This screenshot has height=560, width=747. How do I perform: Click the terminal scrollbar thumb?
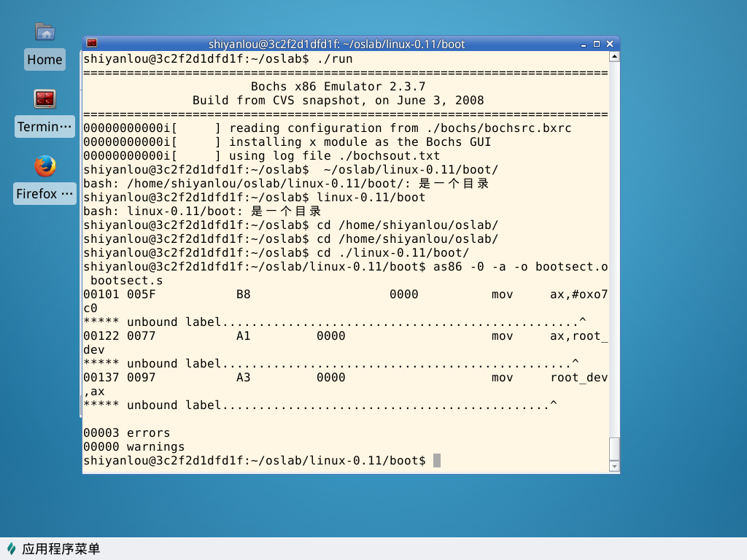tap(614, 448)
